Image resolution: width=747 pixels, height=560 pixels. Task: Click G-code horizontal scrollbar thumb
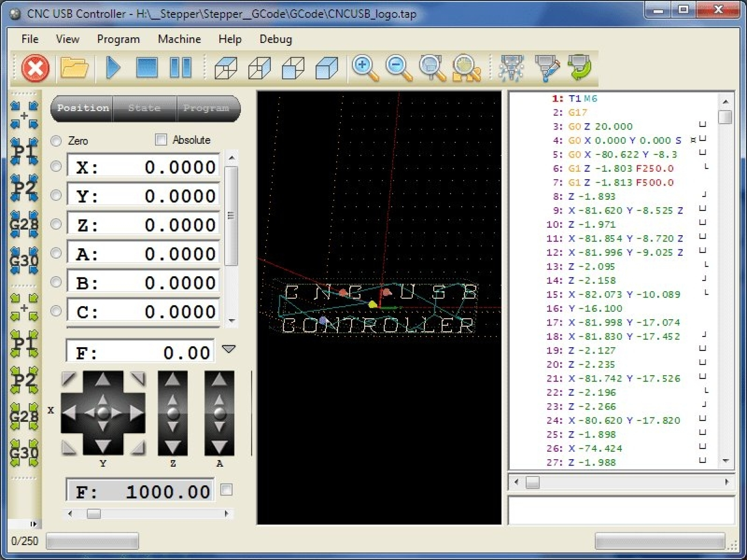532,482
